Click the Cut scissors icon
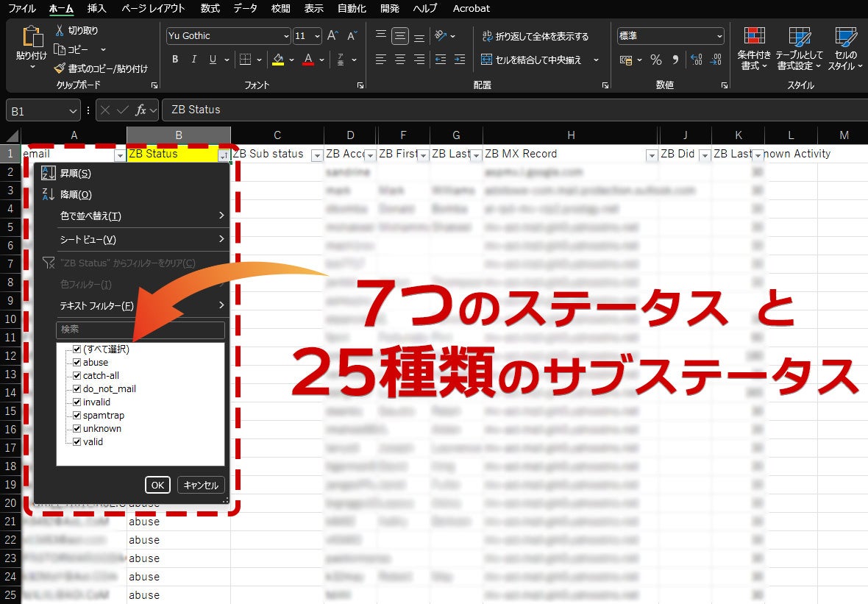This screenshot has width=868, height=604. pyautogui.click(x=60, y=31)
